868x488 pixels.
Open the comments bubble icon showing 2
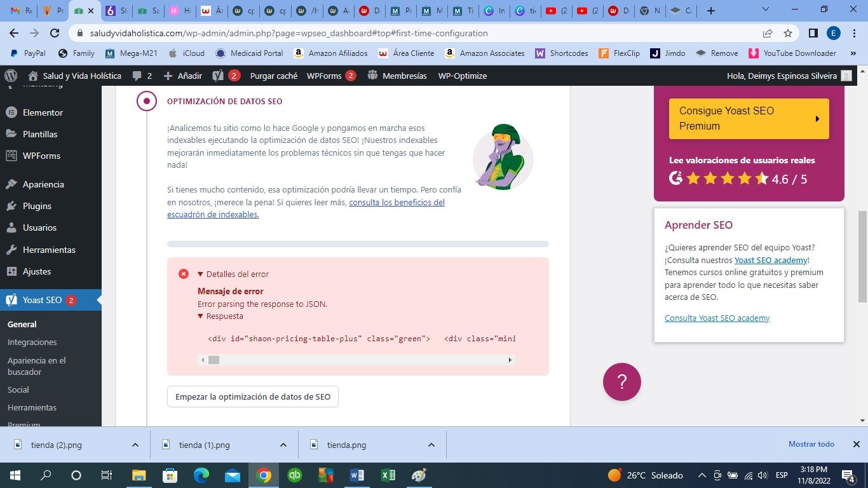pos(142,76)
